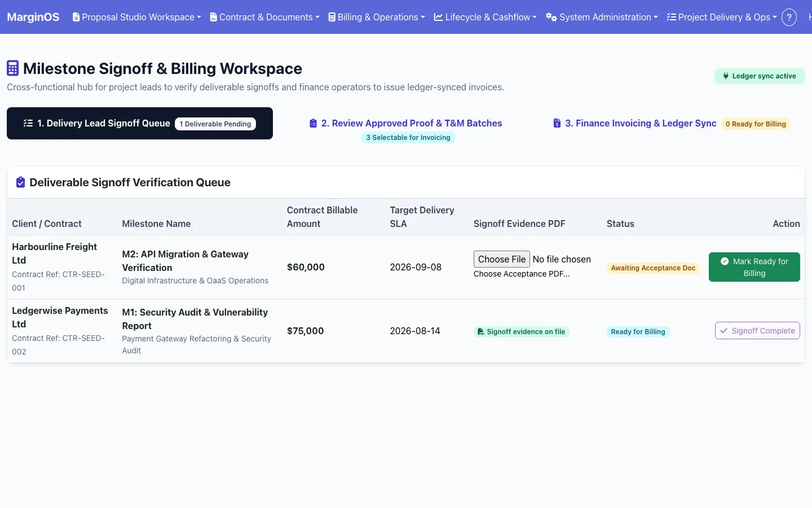Click the 3 Selectable for Invoicing badge

click(x=408, y=138)
